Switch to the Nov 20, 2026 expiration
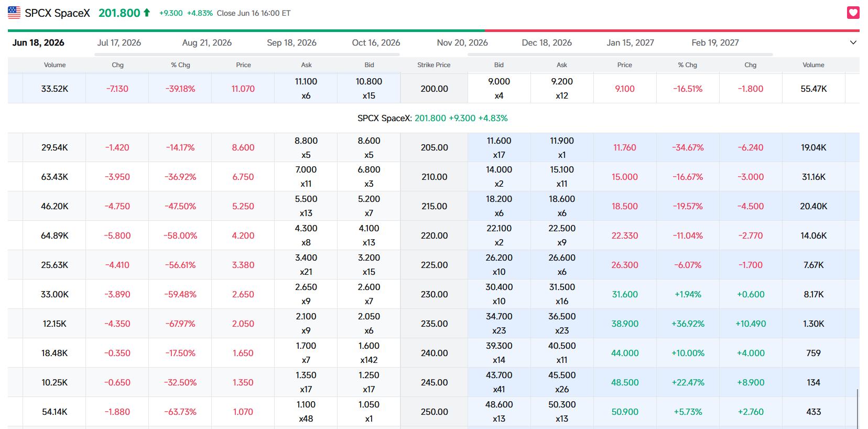The image size is (868, 429). 462,42
